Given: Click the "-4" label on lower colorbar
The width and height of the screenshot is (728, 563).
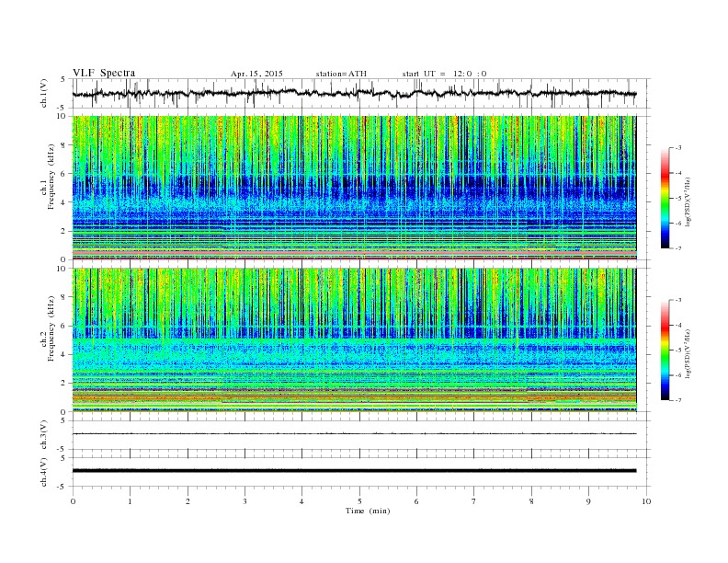Looking at the screenshot, I should point(678,325).
